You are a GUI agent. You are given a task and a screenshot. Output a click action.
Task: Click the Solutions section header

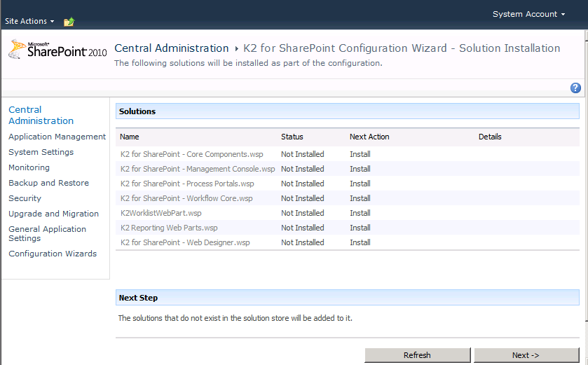[347, 111]
